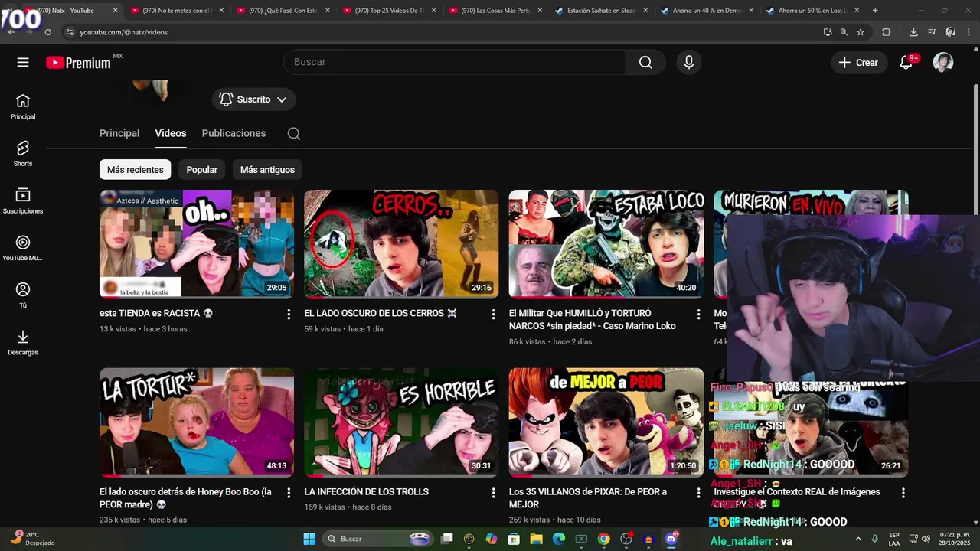Screen dimensions: 980x551
Task: Open 'Los 35 VILLANOS de PIXAR' title
Action: click(588, 498)
